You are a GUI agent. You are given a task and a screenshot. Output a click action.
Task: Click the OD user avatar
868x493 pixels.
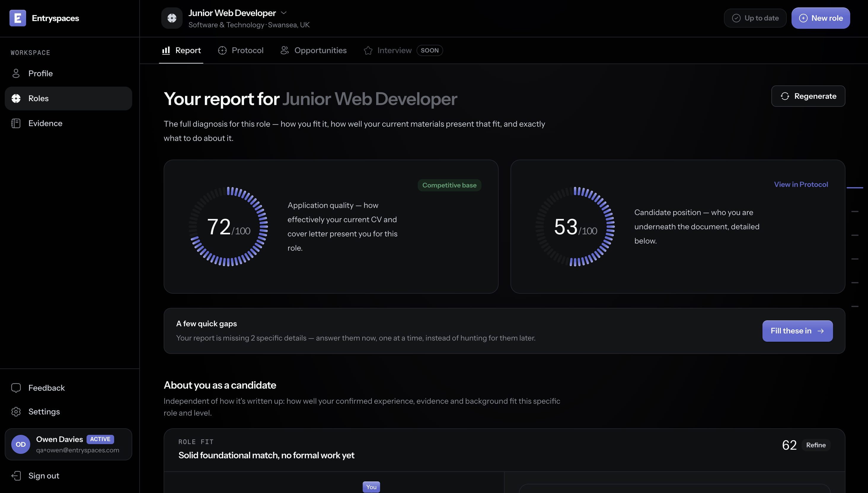(x=21, y=444)
